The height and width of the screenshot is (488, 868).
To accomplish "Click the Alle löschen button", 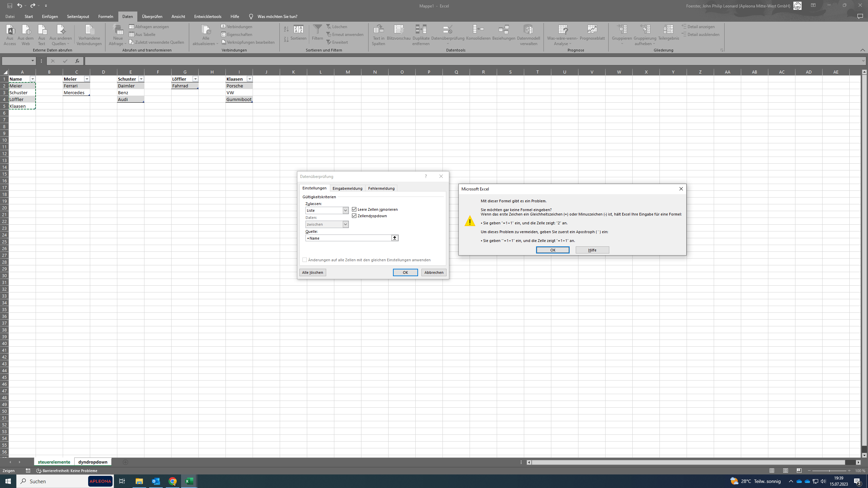I will pyautogui.click(x=313, y=272).
